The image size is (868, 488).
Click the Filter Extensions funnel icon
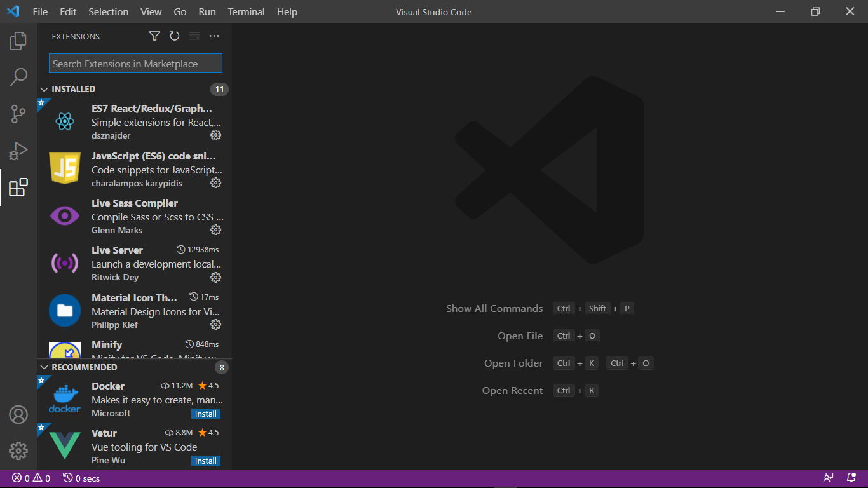click(x=154, y=36)
